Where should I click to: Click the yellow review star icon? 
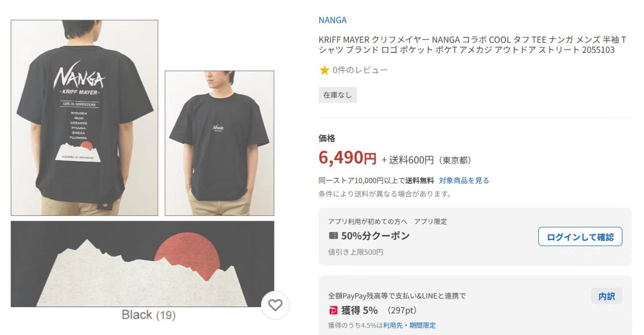click(x=324, y=70)
